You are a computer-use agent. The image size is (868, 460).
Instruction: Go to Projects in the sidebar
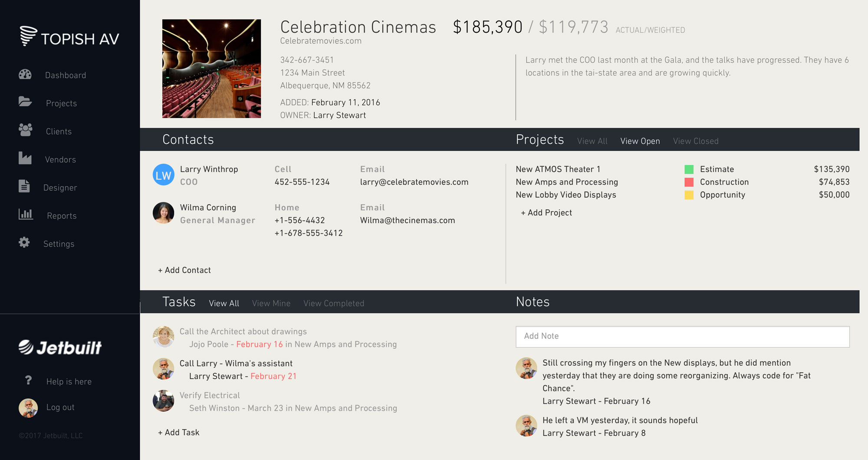pyautogui.click(x=61, y=103)
